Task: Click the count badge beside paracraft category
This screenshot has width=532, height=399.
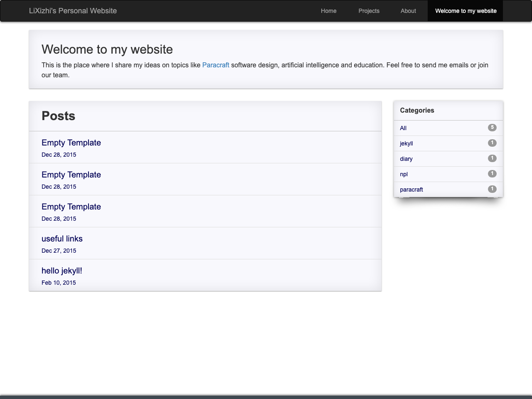Action: tap(492, 189)
